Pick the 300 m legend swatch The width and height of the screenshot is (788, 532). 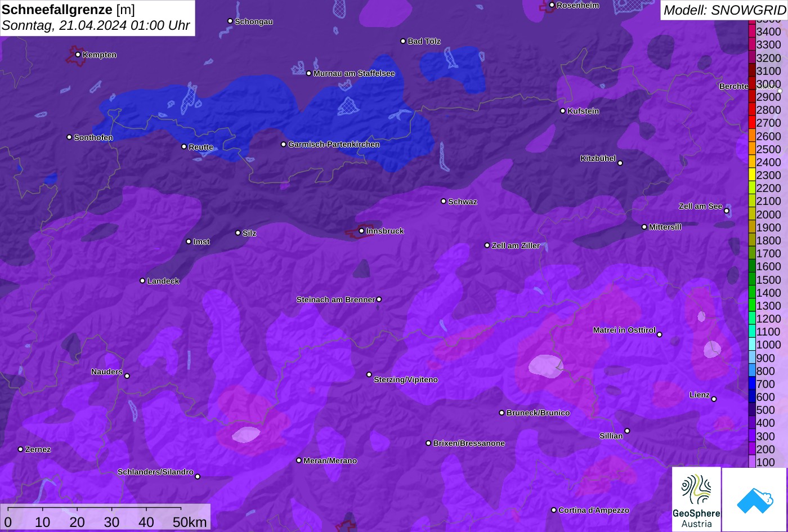(752, 436)
